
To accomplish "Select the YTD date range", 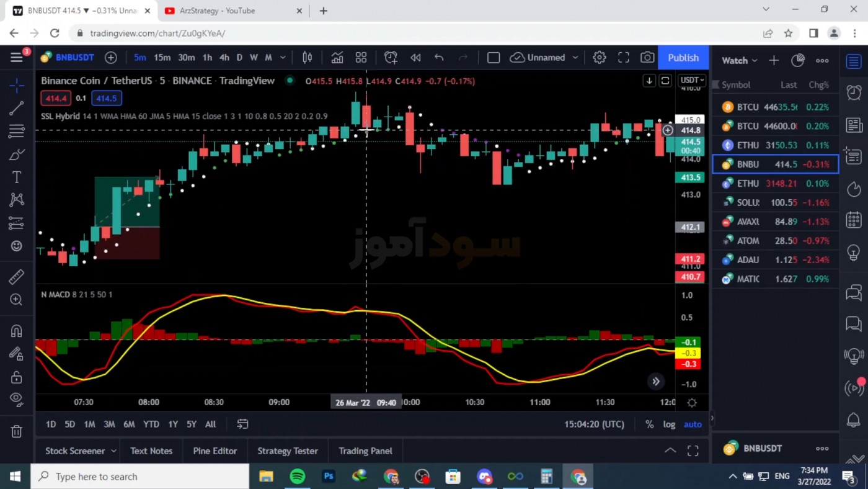I will pyautogui.click(x=151, y=424).
